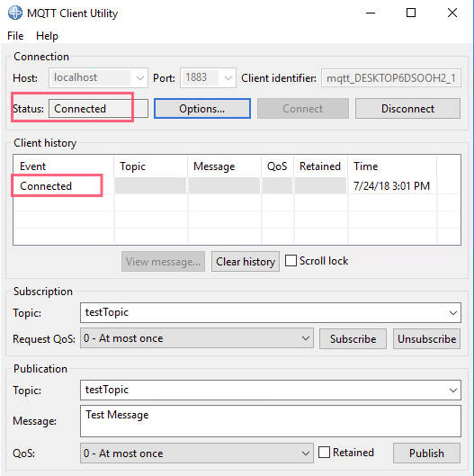Clear the client history
The height and width of the screenshot is (476, 474).
pos(246,261)
